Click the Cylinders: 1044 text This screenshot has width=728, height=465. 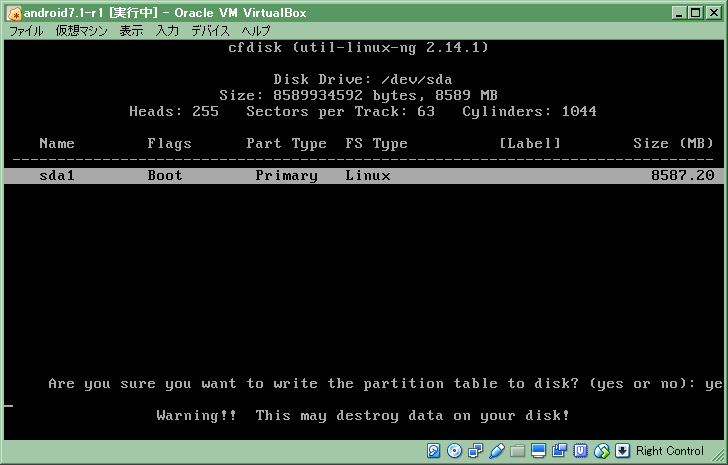529,111
